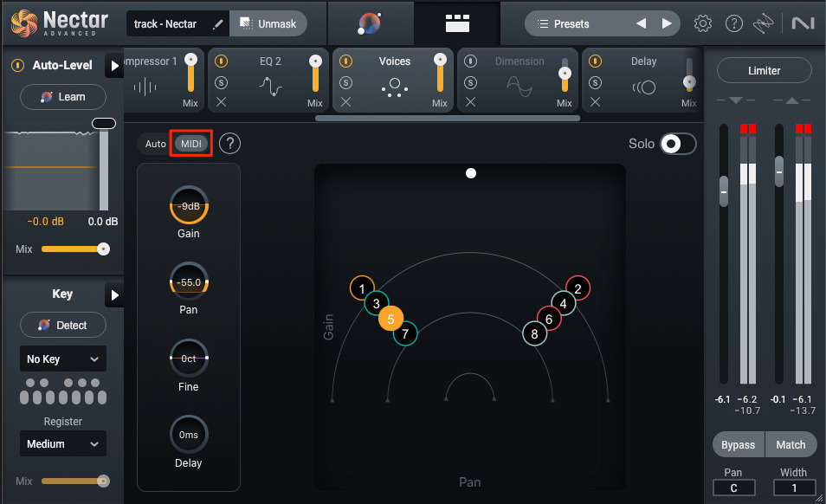Viewport: 826px width, 504px height.
Task: Remove the Voices module with X
Action: click(345, 102)
